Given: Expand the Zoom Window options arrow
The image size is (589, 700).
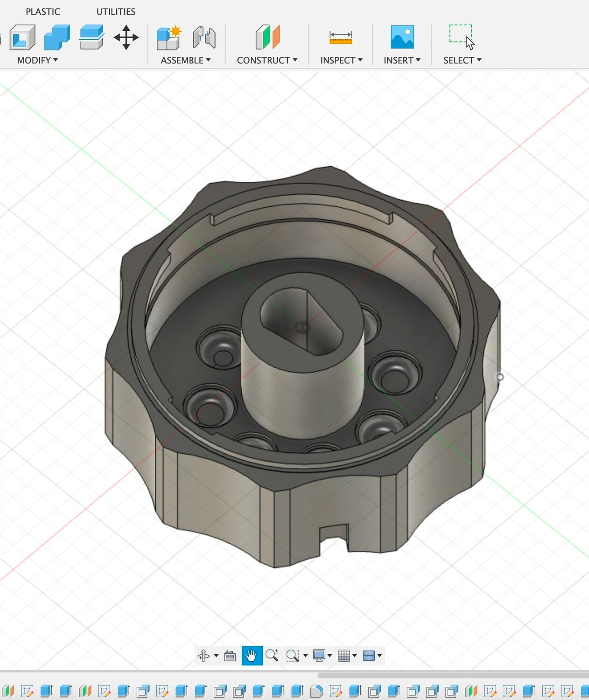Looking at the screenshot, I should click(x=305, y=656).
